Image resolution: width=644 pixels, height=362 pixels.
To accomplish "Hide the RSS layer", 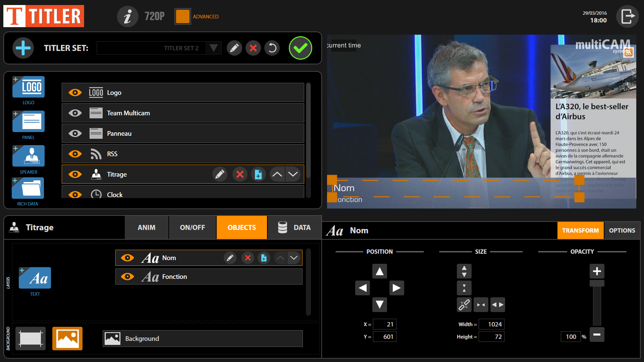I will point(75,154).
